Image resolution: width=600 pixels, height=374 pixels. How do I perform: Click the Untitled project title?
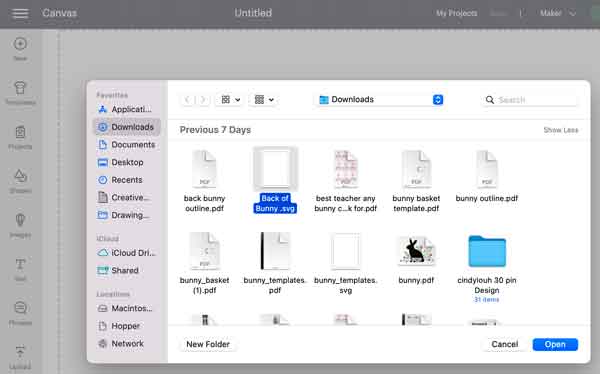tap(253, 13)
